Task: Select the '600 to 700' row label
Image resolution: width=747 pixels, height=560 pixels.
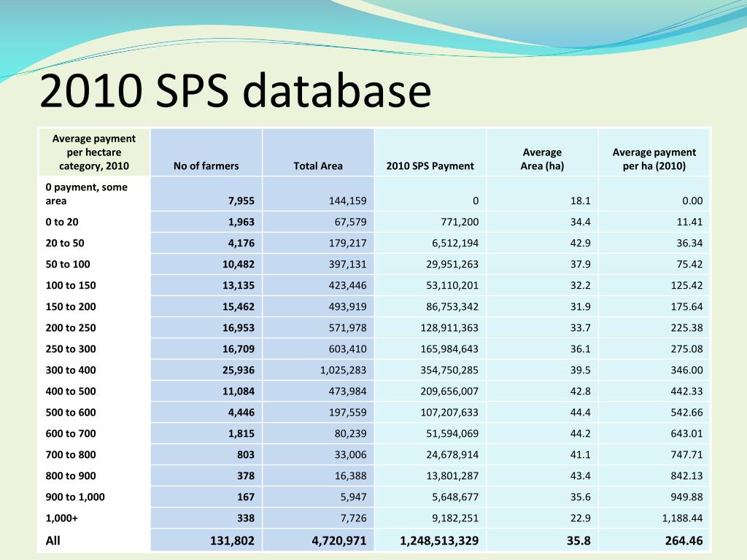Action: pyautogui.click(x=71, y=433)
